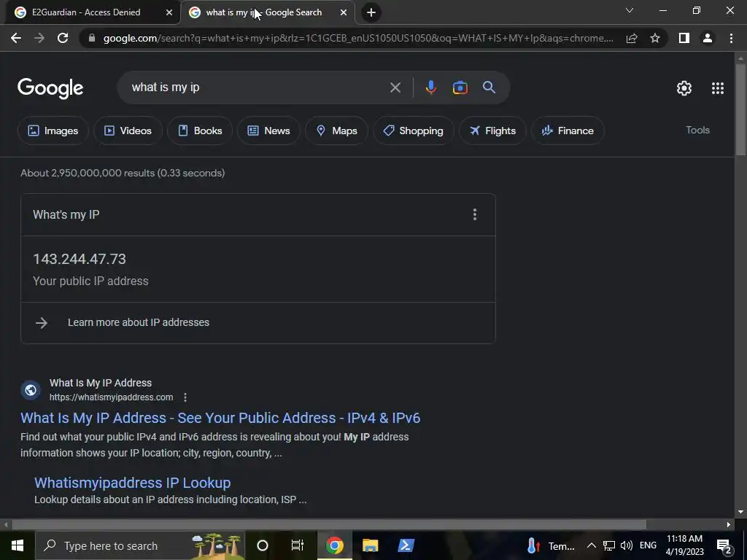747x560 pixels.
Task: Click the taskbar search box
Action: 140,545
